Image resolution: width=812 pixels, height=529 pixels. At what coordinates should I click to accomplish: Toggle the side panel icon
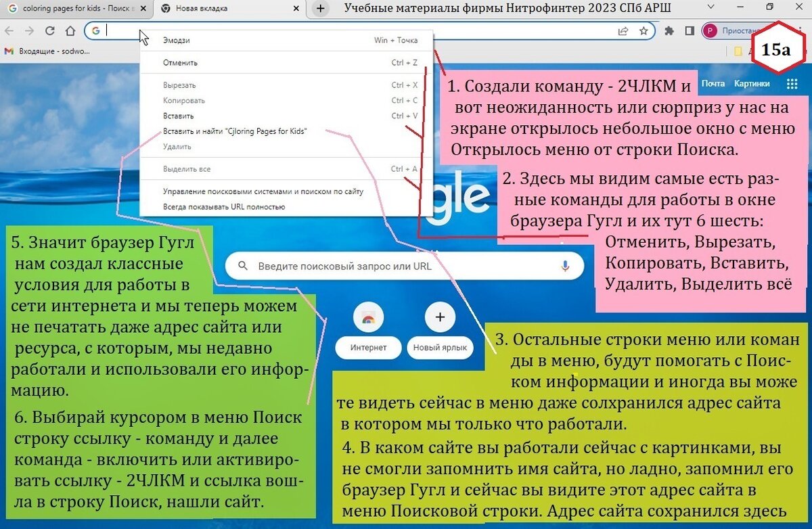690,30
